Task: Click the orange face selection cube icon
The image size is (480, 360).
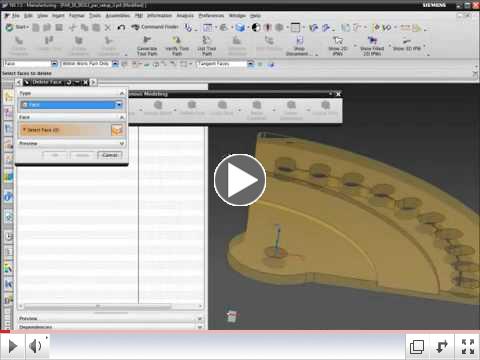Action: coord(117,130)
